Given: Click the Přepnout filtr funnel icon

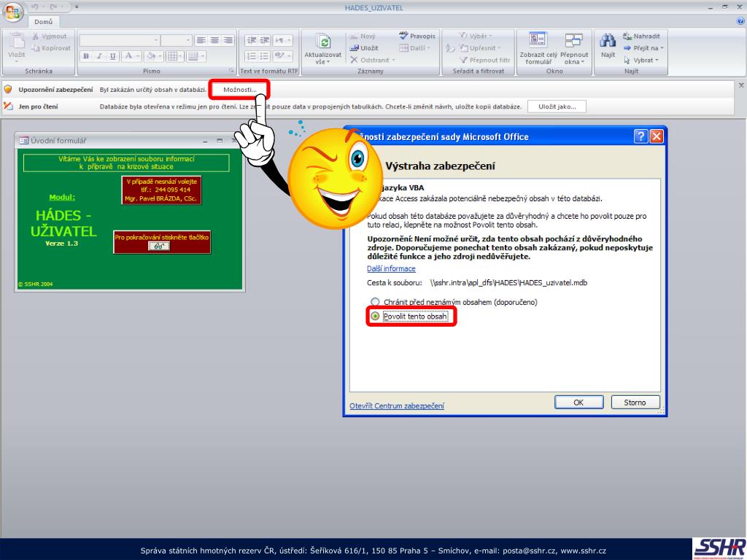Looking at the screenshot, I should tap(463, 60).
